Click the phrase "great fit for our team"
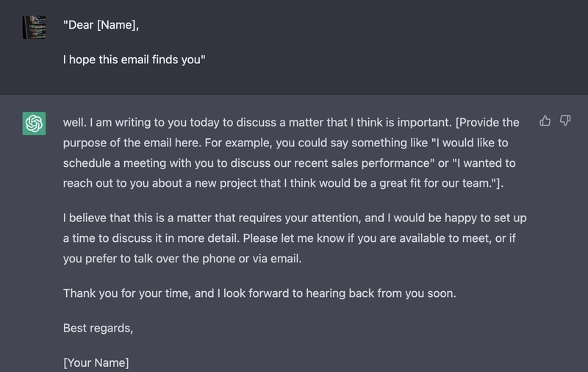The image size is (588, 372). coord(435,183)
